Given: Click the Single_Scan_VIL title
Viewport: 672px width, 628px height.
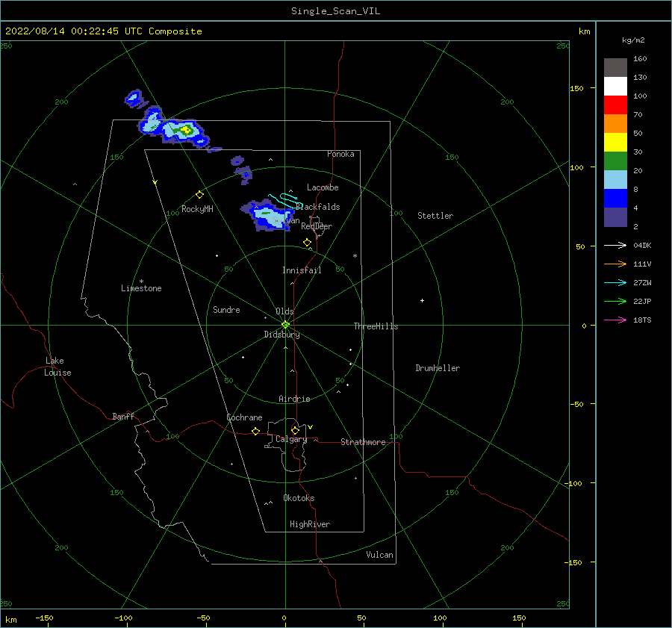Looking at the screenshot, I should click(335, 10).
